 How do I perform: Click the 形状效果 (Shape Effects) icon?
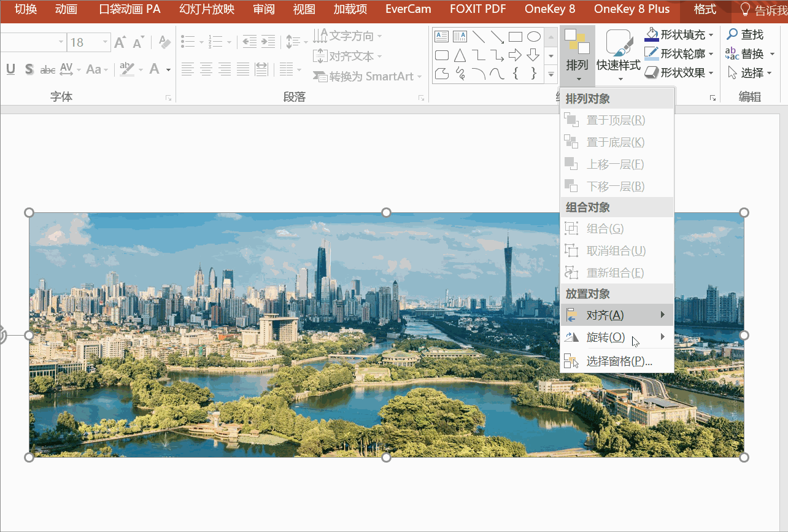[x=652, y=72]
